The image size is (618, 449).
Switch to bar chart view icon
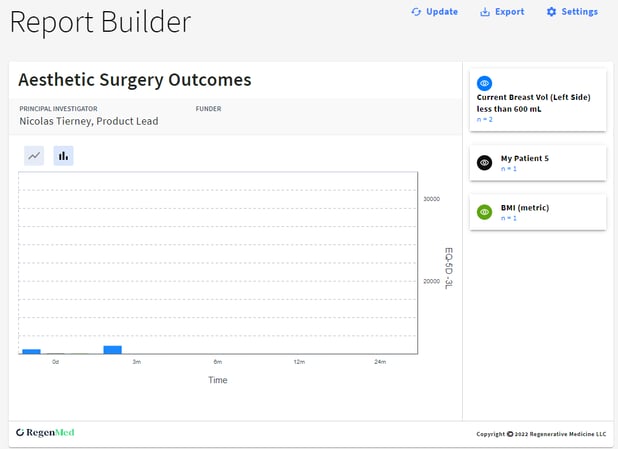[63, 156]
